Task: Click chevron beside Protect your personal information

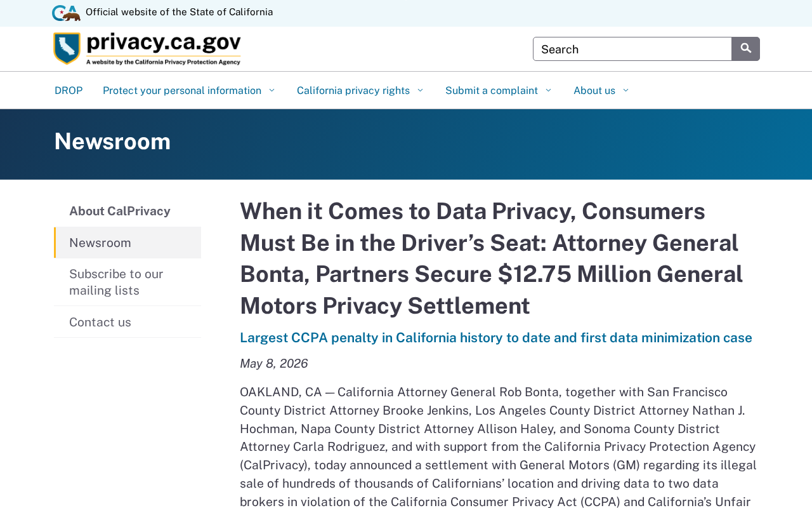Action: pos(272,90)
